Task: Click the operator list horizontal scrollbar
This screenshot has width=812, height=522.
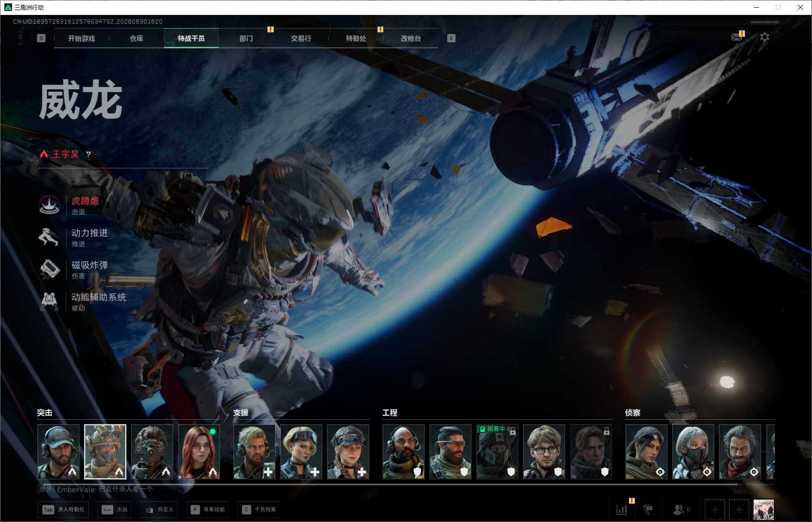Action: click(390, 484)
